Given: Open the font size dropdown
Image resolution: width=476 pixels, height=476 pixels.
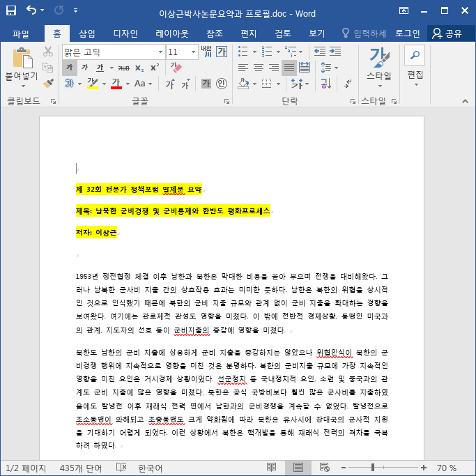Looking at the screenshot, I should tap(193, 52).
